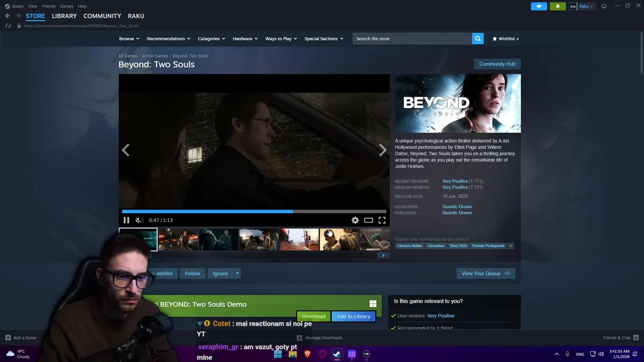
Task: Expand the Browse store menu
Action: [x=129, y=39]
